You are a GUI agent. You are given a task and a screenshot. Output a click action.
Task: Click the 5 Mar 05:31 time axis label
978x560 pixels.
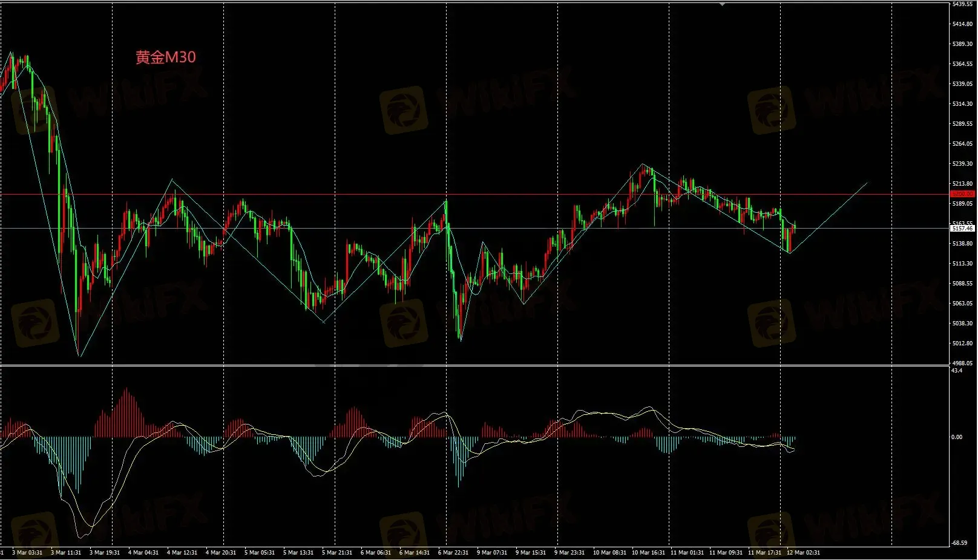(260, 553)
